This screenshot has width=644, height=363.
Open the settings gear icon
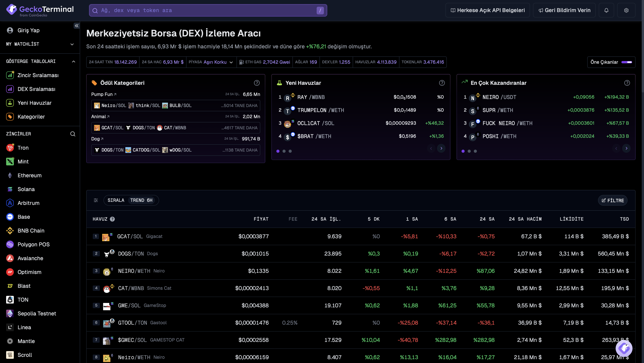point(626,10)
